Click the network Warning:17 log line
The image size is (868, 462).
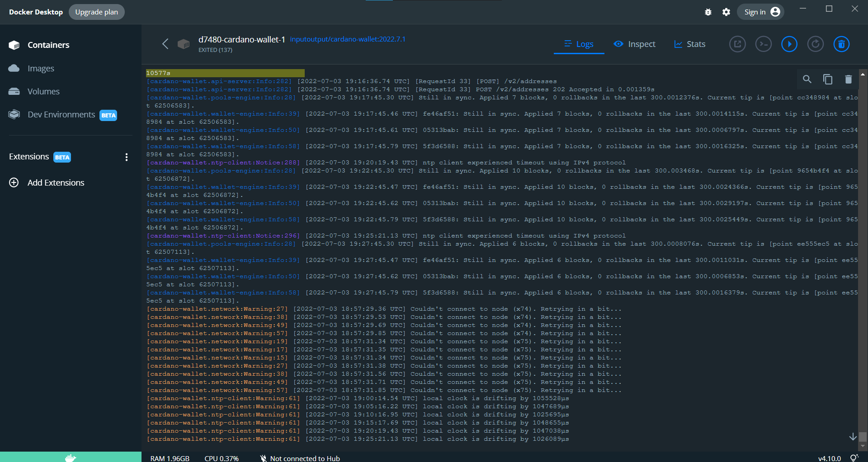tap(384, 350)
